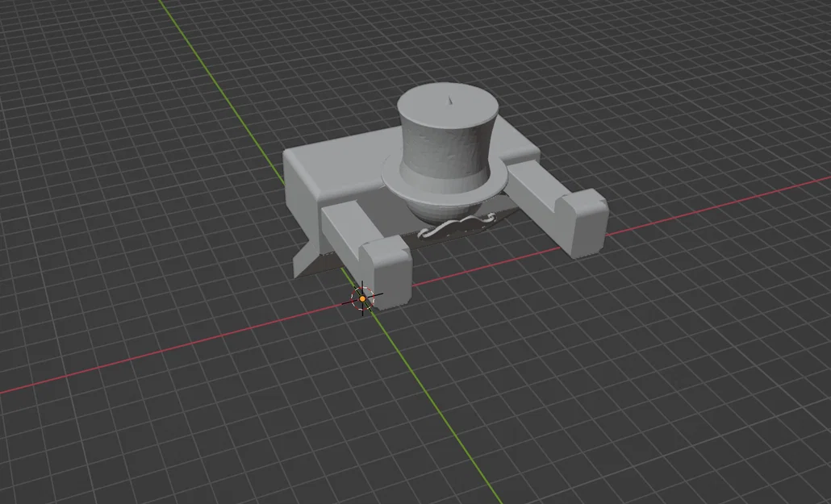Click the 3D cursor at the origin
This screenshot has width=831, height=504.
coord(362,298)
